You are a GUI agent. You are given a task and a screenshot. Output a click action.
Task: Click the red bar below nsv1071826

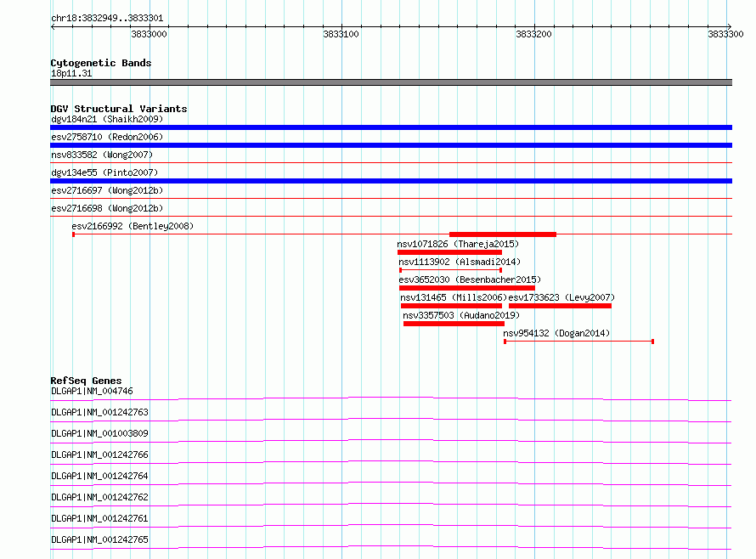point(450,252)
